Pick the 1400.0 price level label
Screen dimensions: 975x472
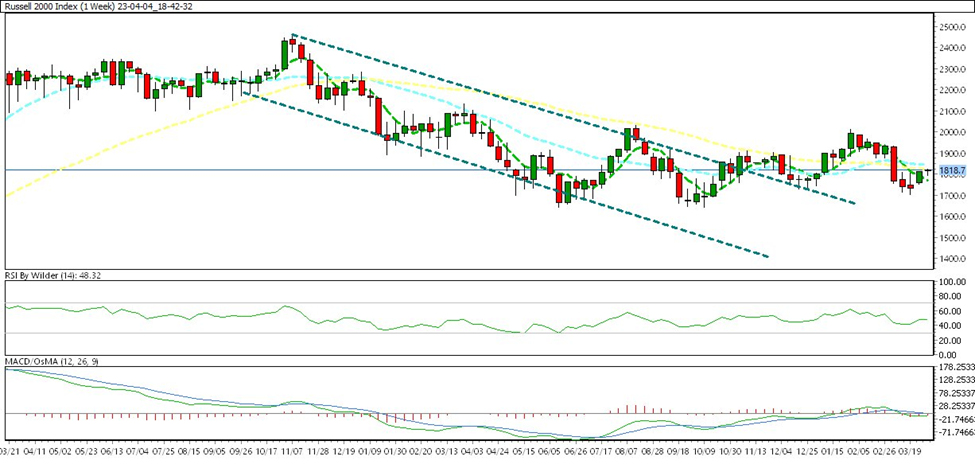click(x=954, y=259)
